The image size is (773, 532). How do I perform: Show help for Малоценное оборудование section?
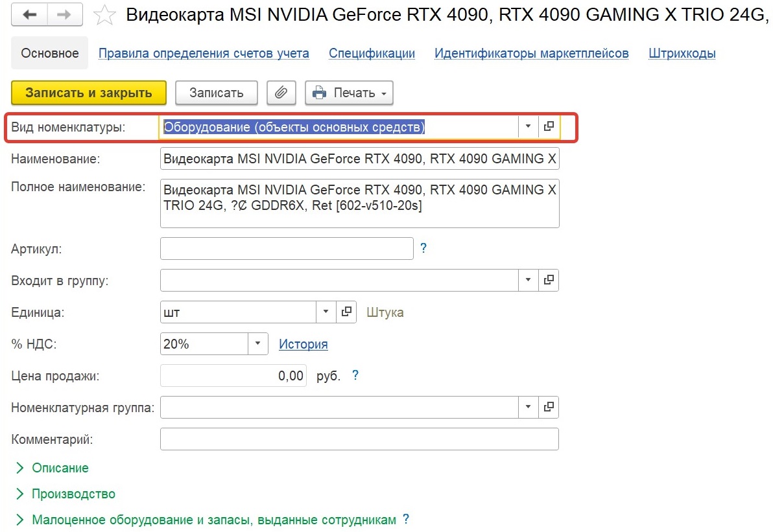tap(406, 519)
